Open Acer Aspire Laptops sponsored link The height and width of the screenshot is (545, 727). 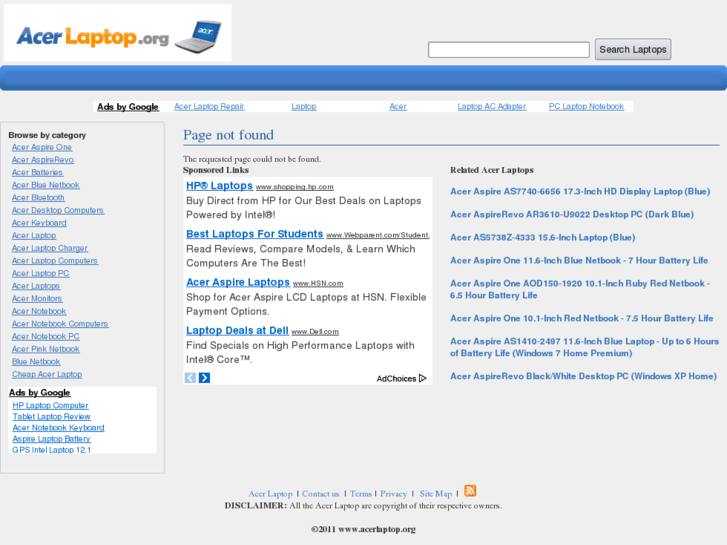238,282
